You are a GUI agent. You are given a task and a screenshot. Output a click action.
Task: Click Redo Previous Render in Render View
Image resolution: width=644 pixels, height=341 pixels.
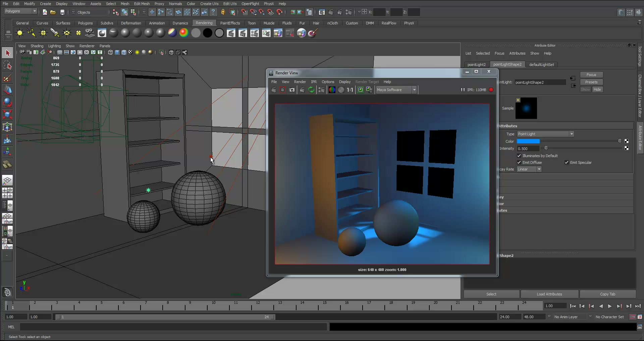274,90
